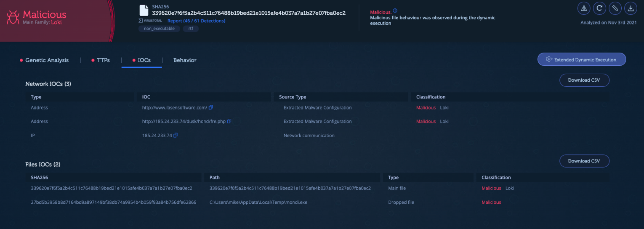The height and width of the screenshot is (229, 644).
Task: Click the Extended Dynamic Execution button
Action: click(582, 59)
